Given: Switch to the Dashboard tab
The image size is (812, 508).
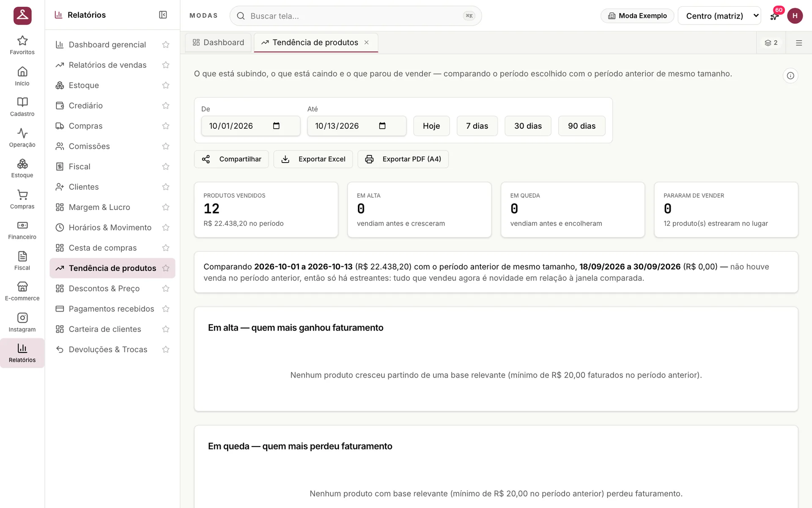Looking at the screenshot, I should pos(218,42).
